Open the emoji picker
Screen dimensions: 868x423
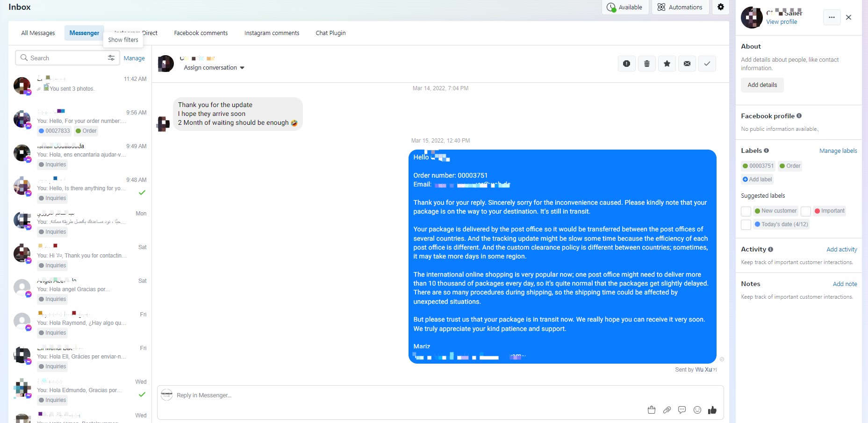point(697,410)
